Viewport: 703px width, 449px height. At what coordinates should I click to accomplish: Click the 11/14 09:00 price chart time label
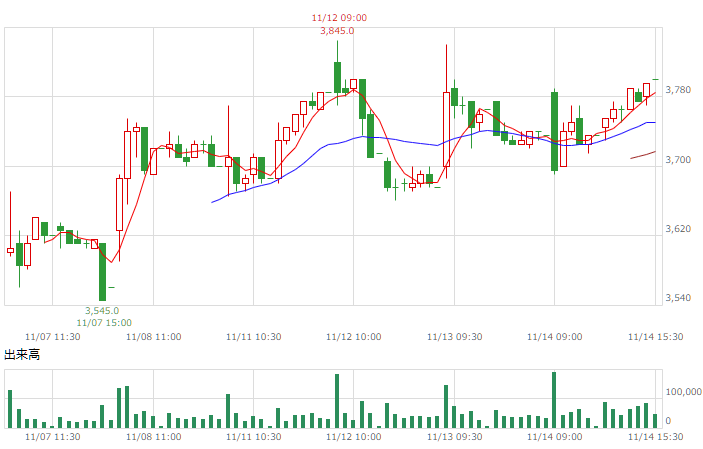click(555, 337)
